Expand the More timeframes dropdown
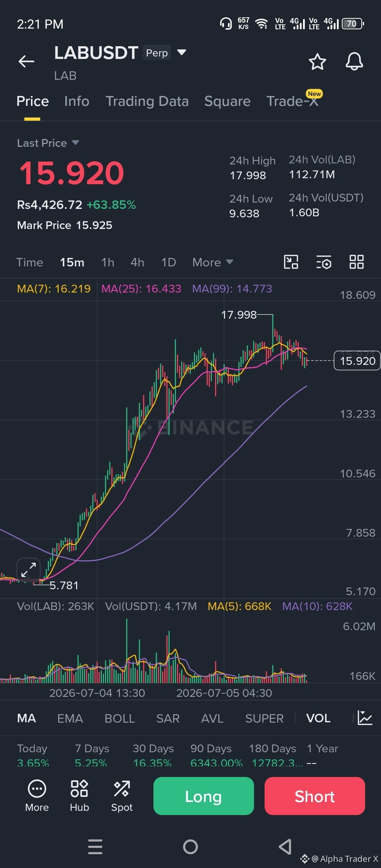This screenshot has width=381, height=868. 213,263
